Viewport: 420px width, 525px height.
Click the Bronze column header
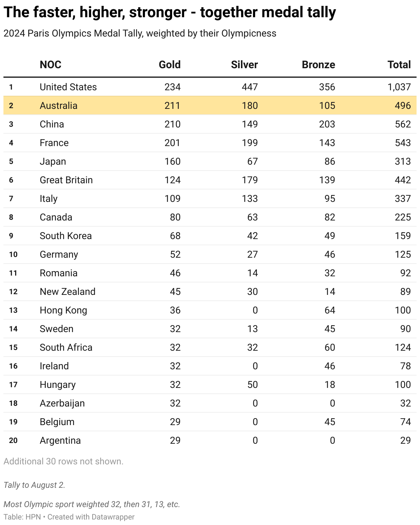point(318,65)
